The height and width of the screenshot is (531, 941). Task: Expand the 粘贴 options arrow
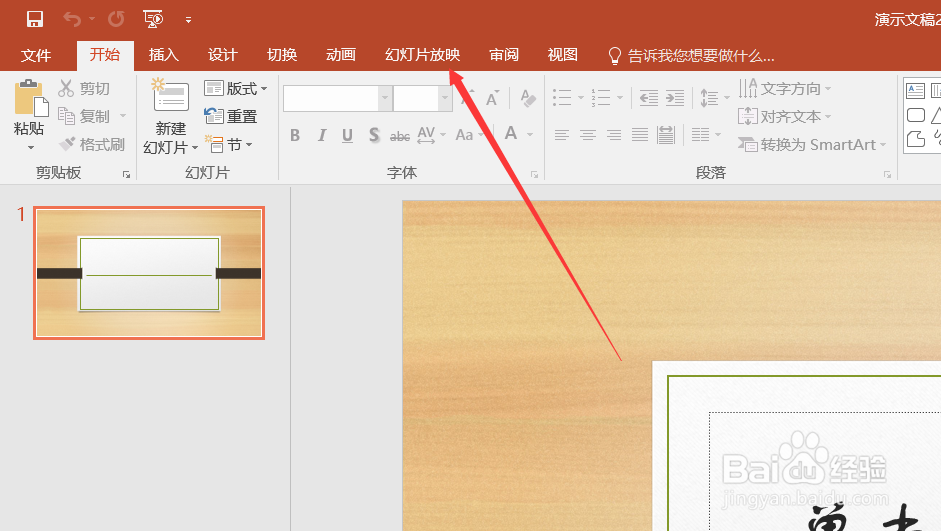[31, 147]
